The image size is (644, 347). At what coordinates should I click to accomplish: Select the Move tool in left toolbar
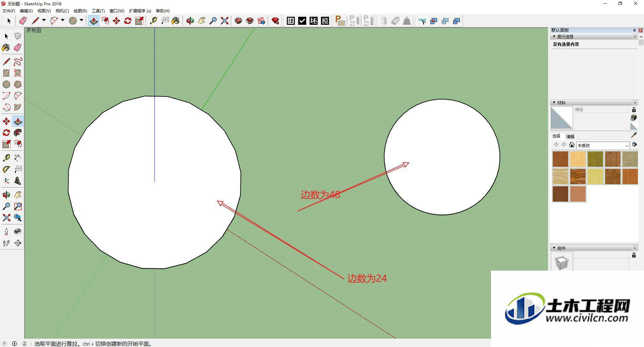6,121
